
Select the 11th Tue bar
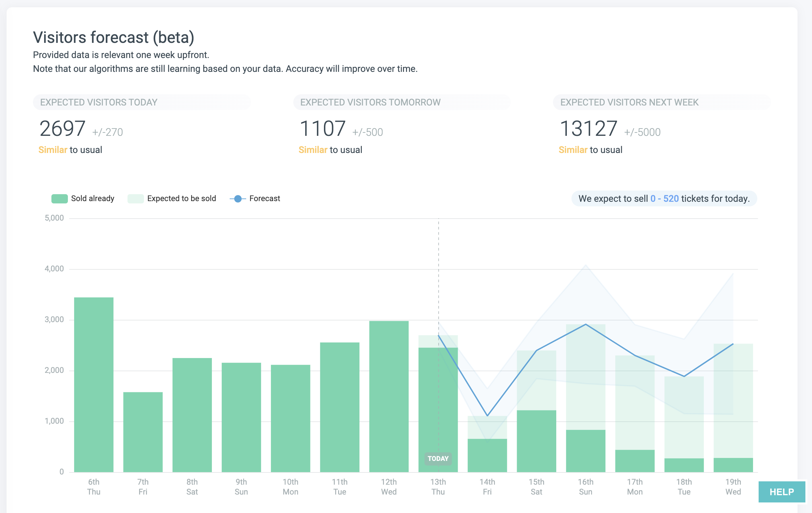pyautogui.click(x=339, y=407)
